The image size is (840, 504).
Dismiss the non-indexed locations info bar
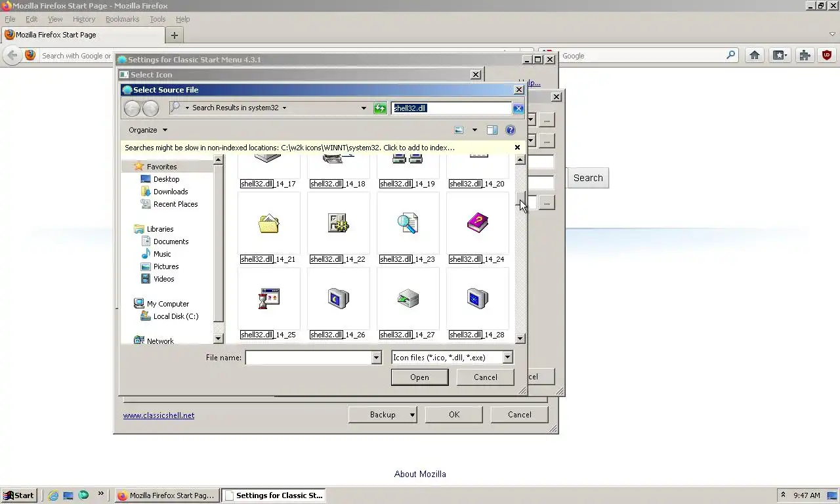pyautogui.click(x=517, y=148)
